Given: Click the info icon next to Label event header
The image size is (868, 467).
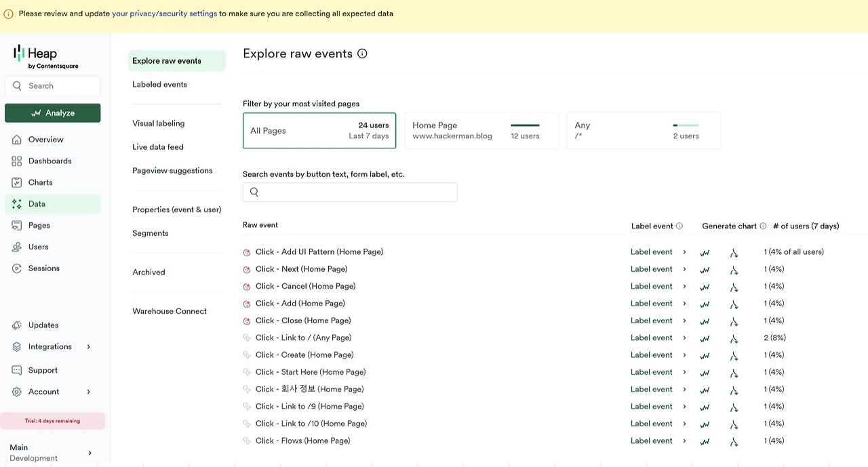Looking at the screenshot, I should click(x=679, y=226).
